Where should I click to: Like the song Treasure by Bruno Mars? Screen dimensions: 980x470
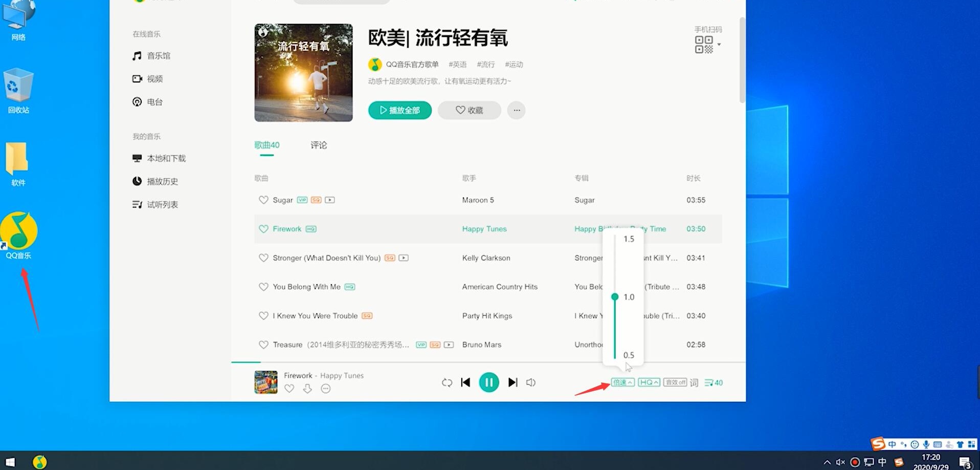(263, 345)
